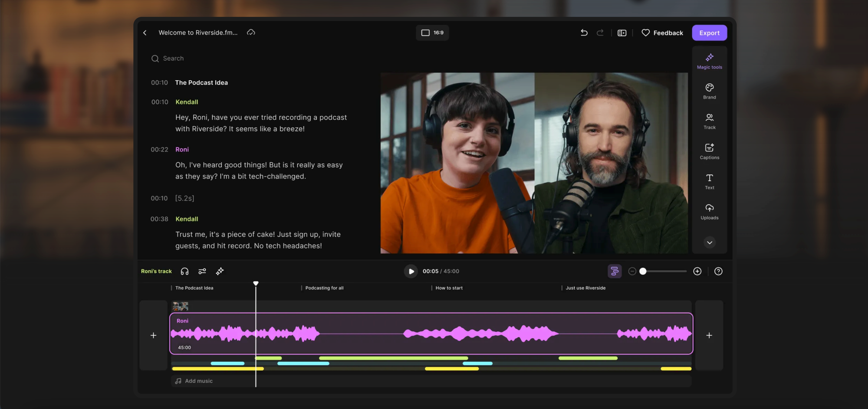
Task: Adjust the timeline zoom slider
Action: coord(663,272)
